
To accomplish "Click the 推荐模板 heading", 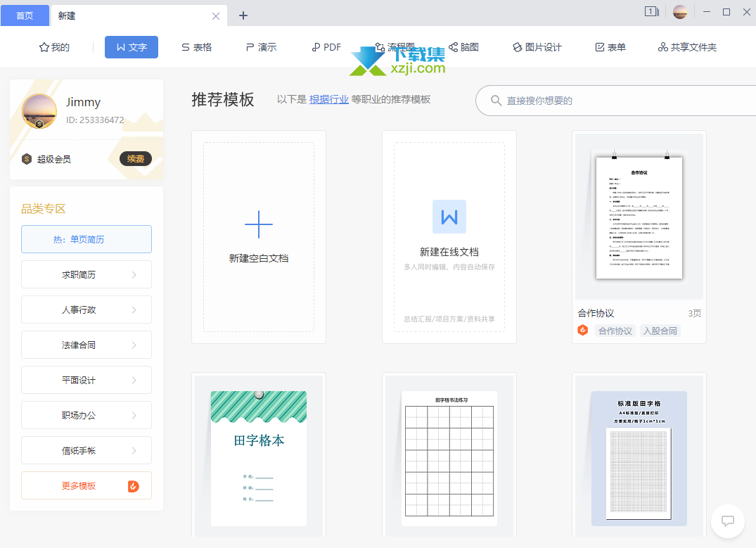I will [223, 99].
